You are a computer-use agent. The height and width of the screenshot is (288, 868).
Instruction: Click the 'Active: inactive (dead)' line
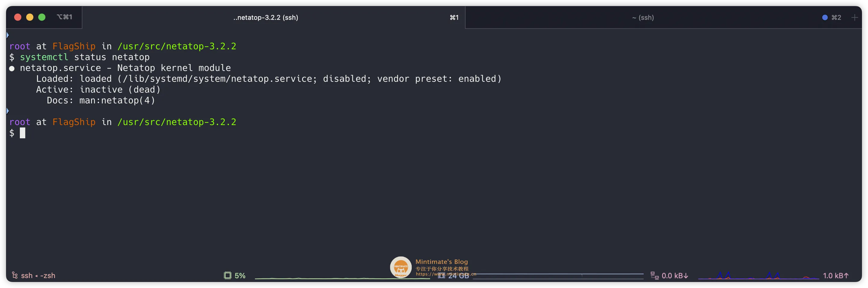98,89
